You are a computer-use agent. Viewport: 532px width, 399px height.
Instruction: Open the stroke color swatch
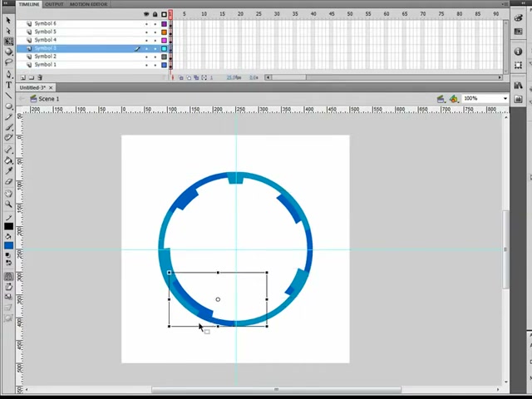(8, 226)
